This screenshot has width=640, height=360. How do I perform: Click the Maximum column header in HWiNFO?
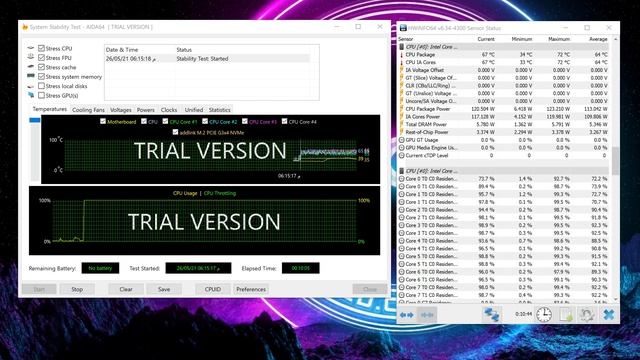(559, 39)
